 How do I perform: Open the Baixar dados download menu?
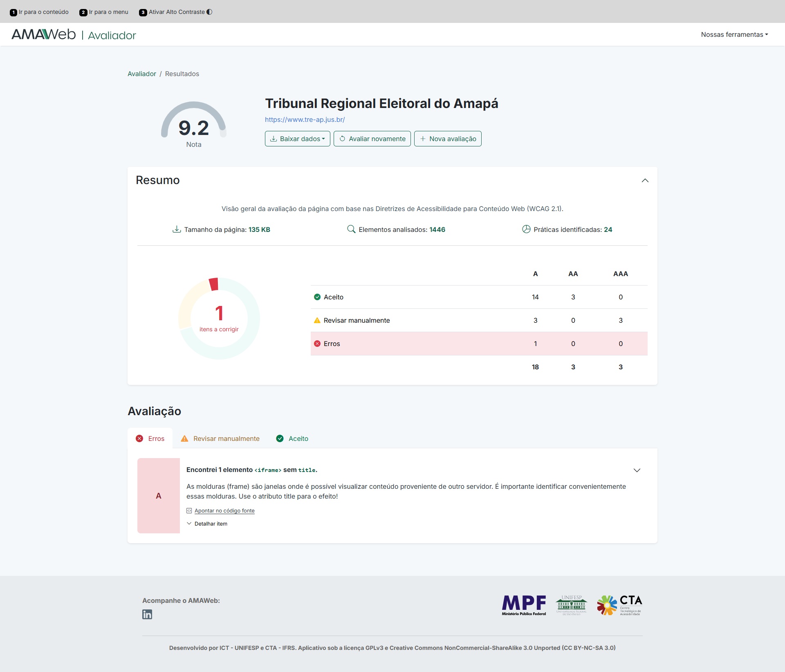tap(297, 139)
